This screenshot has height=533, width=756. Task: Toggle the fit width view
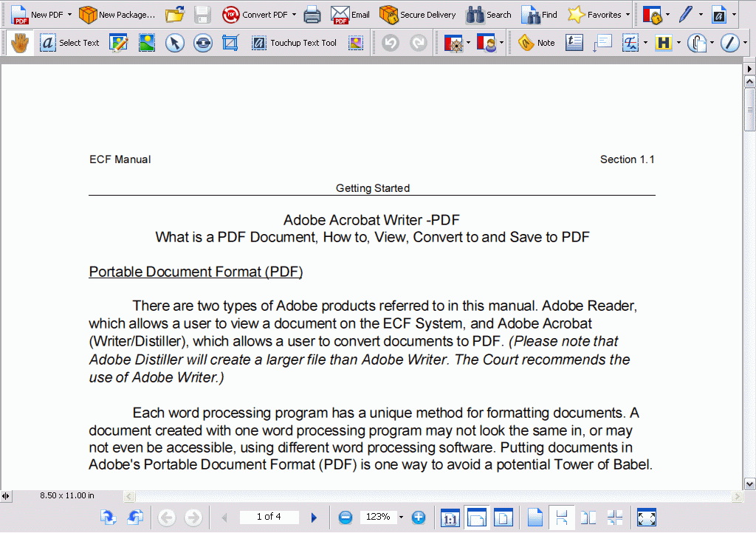(x=476, y=517)
